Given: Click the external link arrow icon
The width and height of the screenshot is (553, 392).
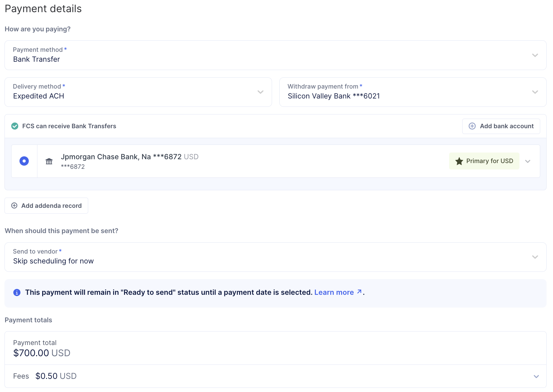Looking at the screenshot, I should coord(359,292).
